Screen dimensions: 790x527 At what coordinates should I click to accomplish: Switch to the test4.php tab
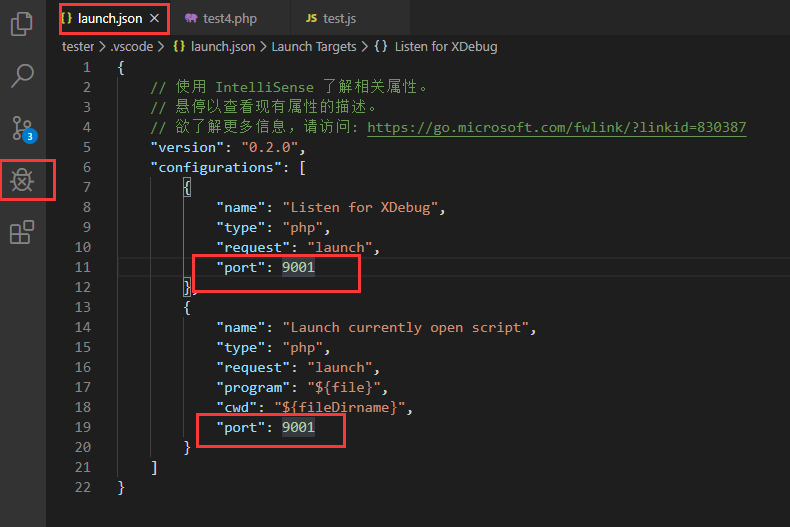pyautogui.click(x=230, y=19)
